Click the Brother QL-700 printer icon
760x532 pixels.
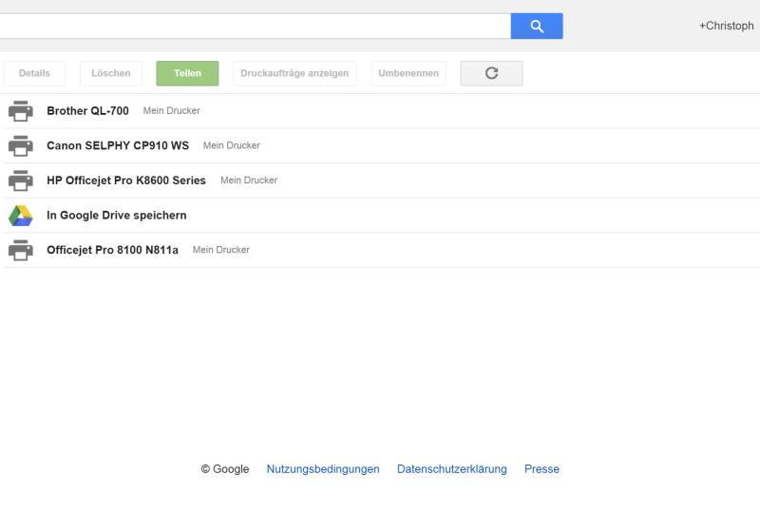20,111
